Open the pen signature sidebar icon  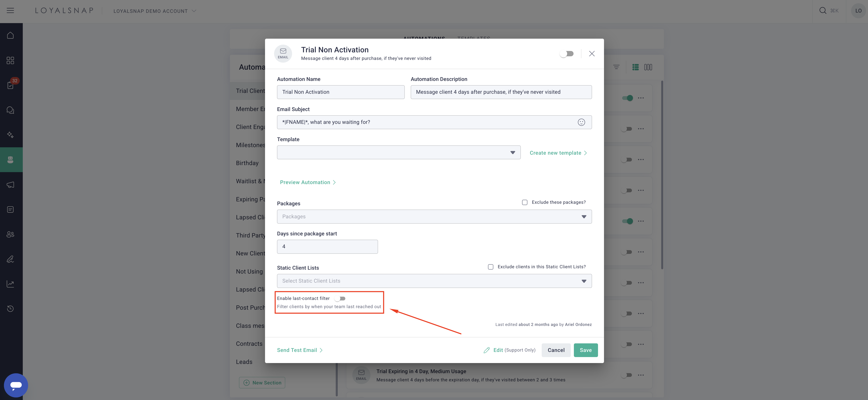(x=10, y=259)
